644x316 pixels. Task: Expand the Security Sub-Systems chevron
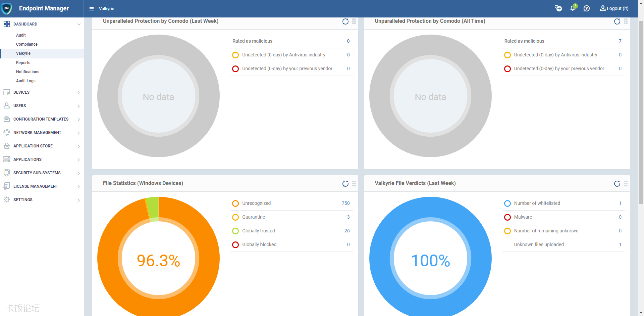[x=79, y=173]
